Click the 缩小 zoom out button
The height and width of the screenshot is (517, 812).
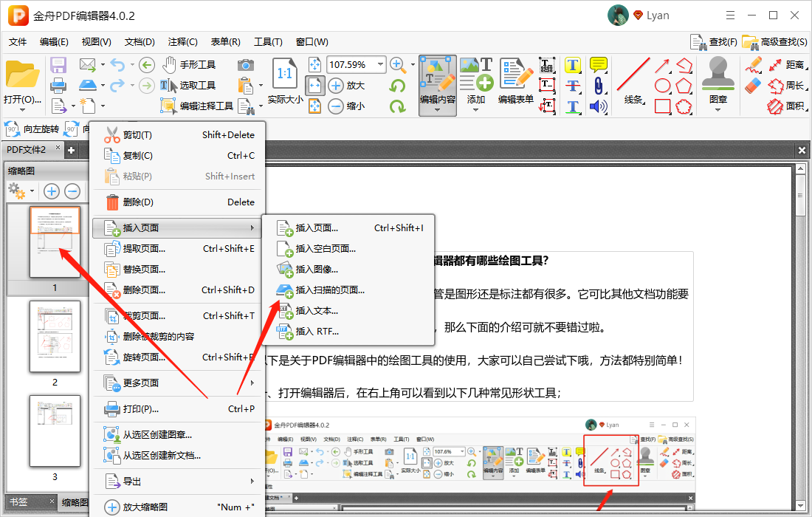coord(346,106)
